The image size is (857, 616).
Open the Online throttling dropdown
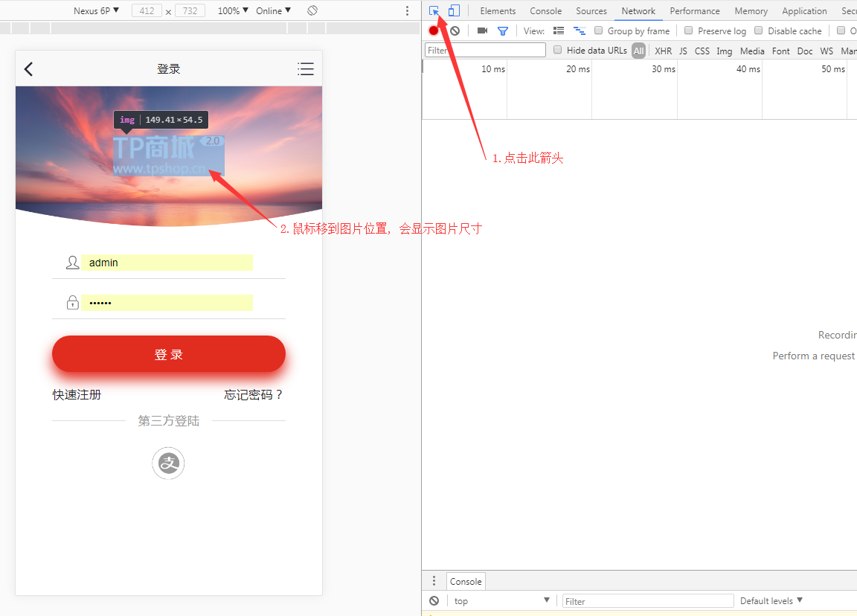[x=273, y=11]
